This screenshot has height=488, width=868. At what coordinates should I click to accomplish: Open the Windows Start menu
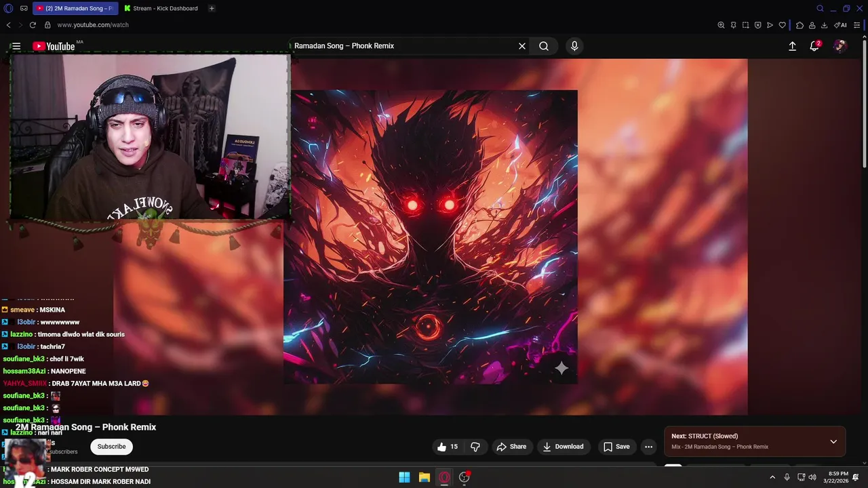click(404, 477)
